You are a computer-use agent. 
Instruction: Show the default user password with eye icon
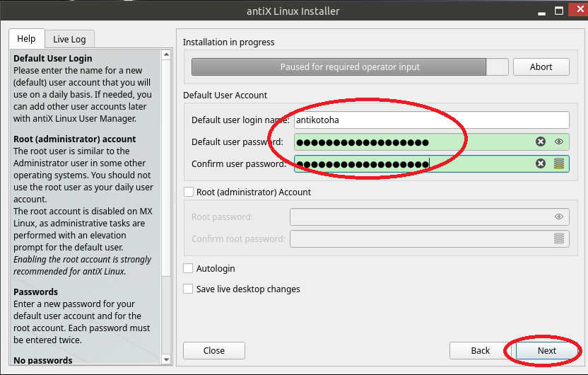point(559,142)
